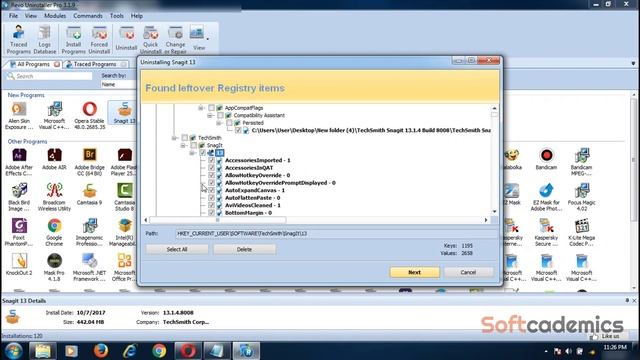The height and width of the screenshot is (360, 640).
Task: Switch to Traced Programs tab
Action: [95, 64]
